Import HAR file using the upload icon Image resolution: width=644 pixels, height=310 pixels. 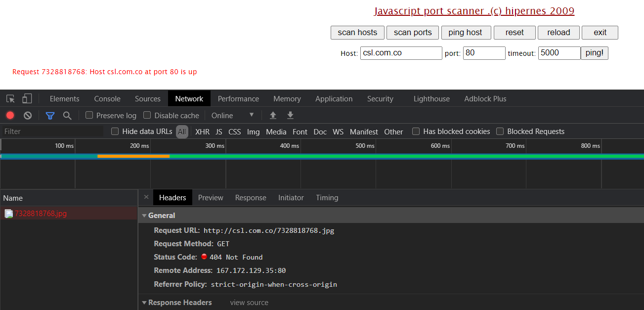(x=273, y=115)
